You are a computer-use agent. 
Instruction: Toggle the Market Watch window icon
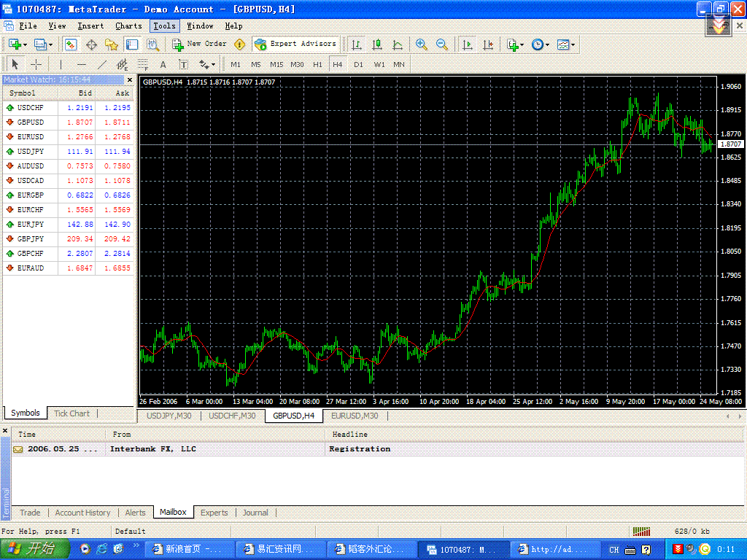click(71, 44)
